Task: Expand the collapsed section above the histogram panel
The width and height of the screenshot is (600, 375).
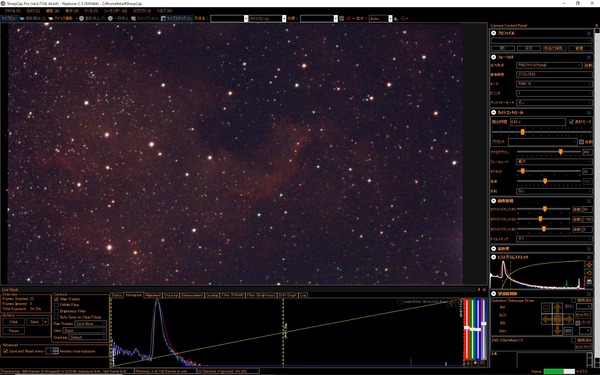Action: [494, 249]
